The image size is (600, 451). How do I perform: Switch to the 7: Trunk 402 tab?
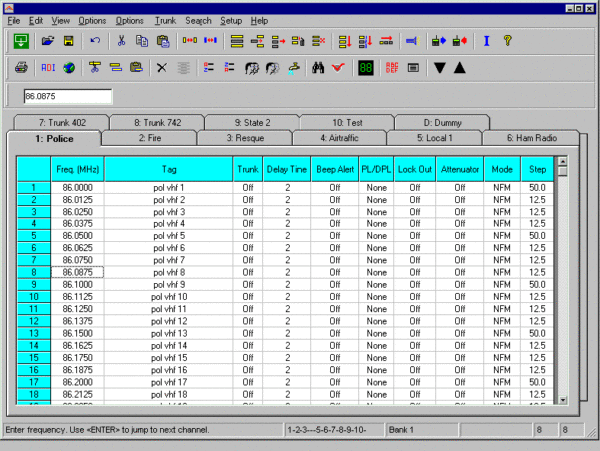tap(62, 123)
